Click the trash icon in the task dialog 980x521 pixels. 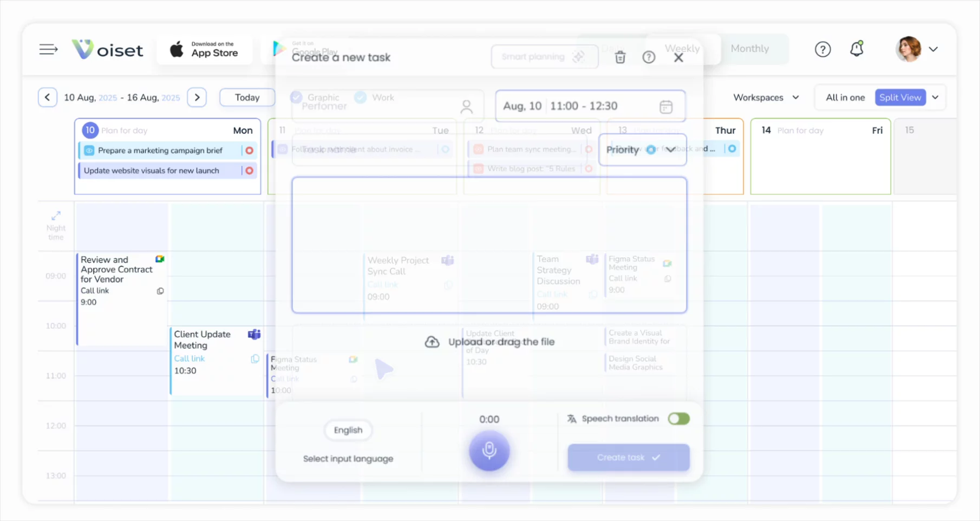[619, 56]
